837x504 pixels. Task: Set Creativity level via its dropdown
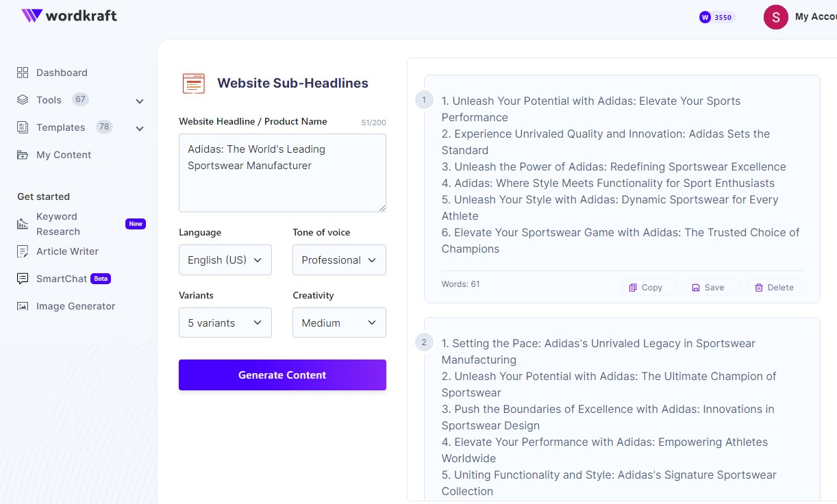(x=339, y=323)
